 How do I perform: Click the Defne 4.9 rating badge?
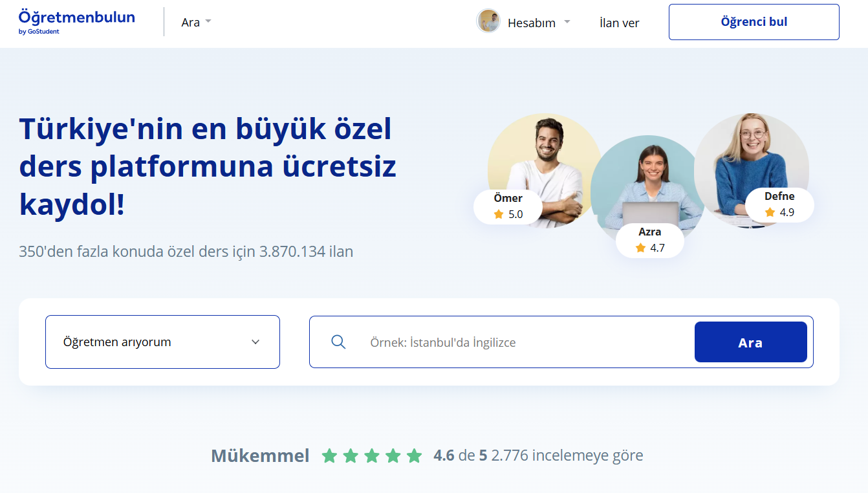[779, 204]
